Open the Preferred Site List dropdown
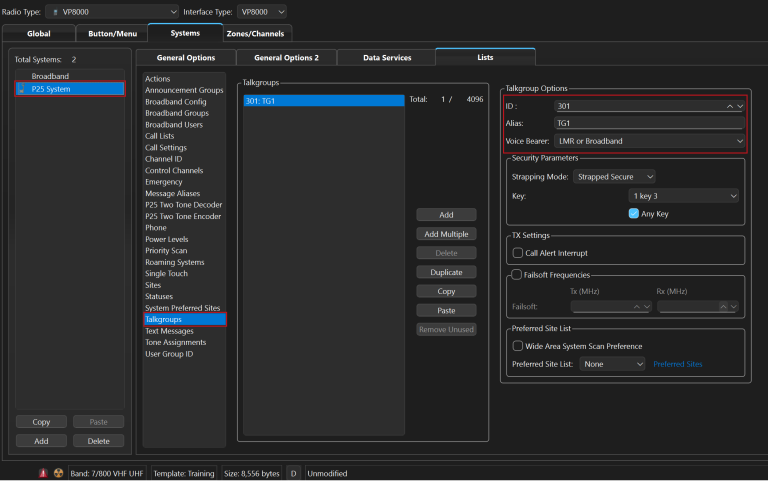Image resolution: width=768 pixels, height=481 pixels. click(613, 364)
